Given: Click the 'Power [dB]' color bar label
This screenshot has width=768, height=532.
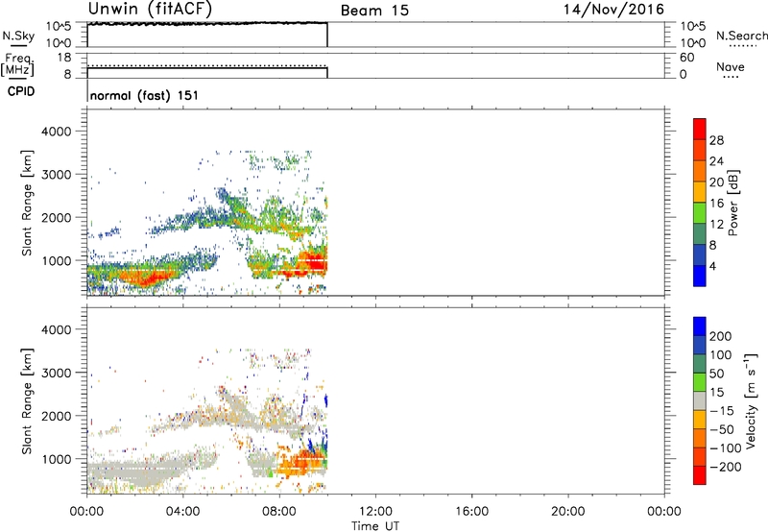Looking at the screenshot, I should tap(732, 203).
